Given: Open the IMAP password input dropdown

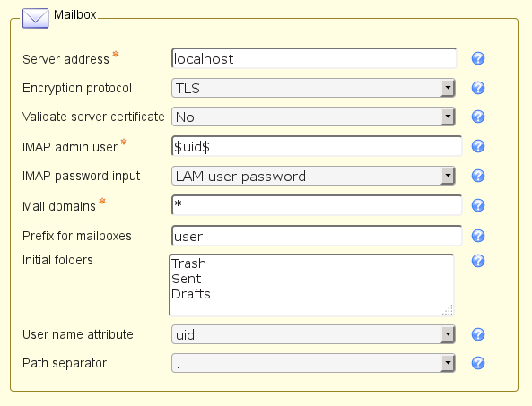Looking at the screenshot, I should pos(313,176).
